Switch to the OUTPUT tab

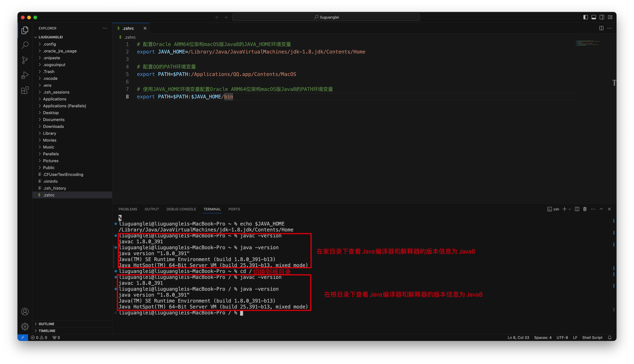[152, 209]
